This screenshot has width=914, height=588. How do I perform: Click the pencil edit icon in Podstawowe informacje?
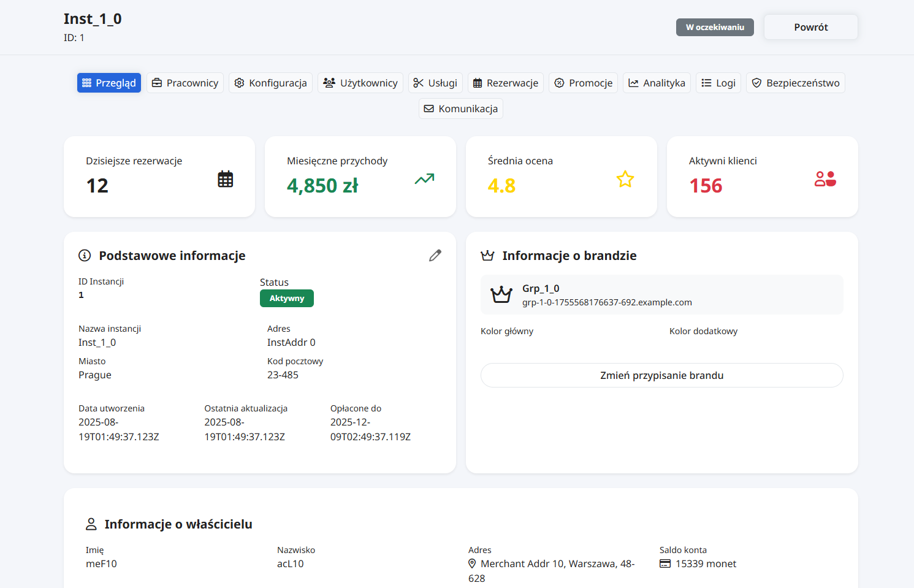pyautogui.click(x=435, y=256)
